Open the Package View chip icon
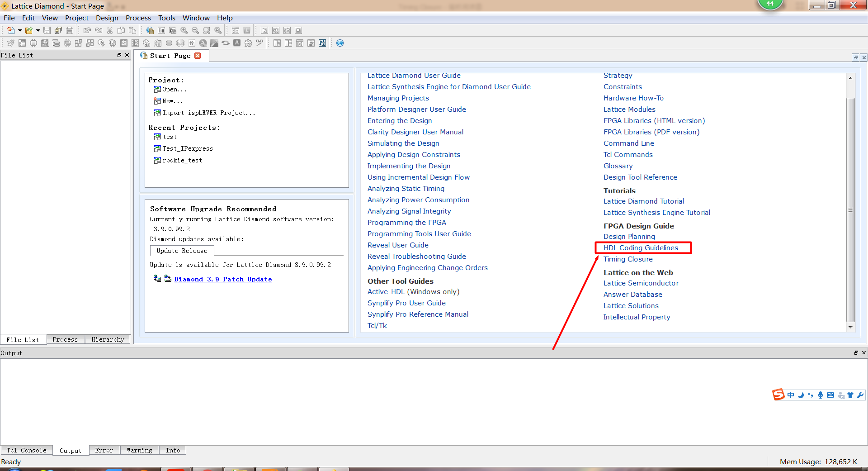This screenshot has height=471, width=868. pyautogui.click(x=33, y=43)
